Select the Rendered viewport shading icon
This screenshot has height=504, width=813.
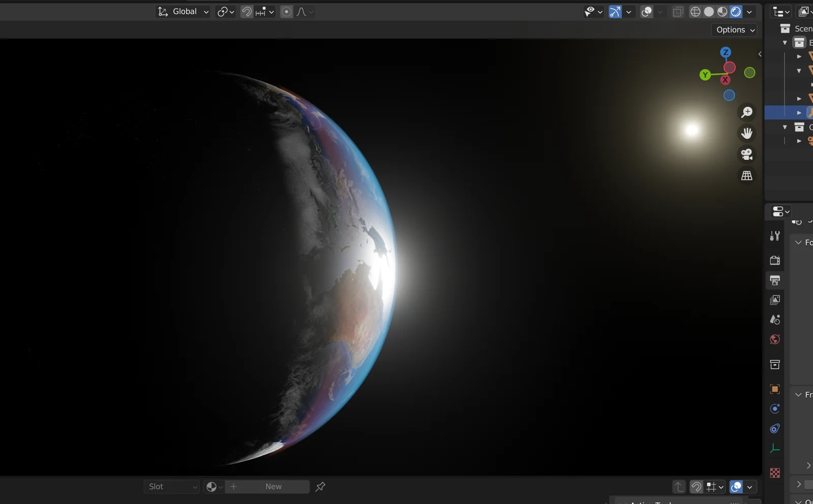tap(736, 11)
